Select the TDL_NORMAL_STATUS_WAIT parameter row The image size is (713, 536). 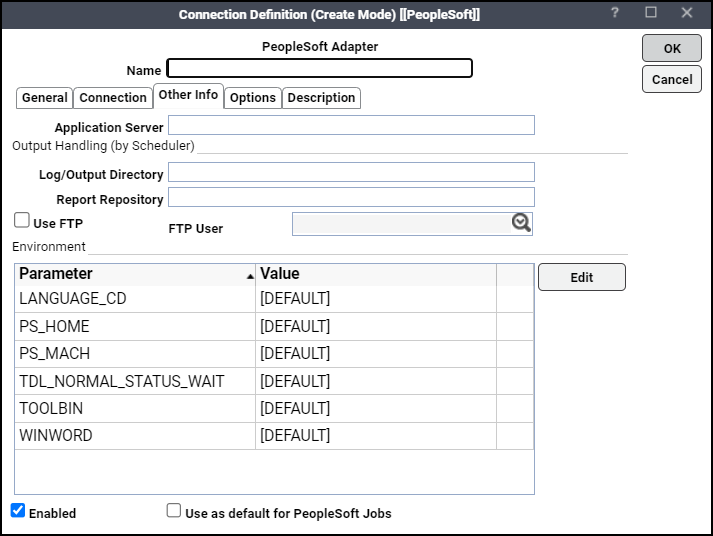coord(274,381)
